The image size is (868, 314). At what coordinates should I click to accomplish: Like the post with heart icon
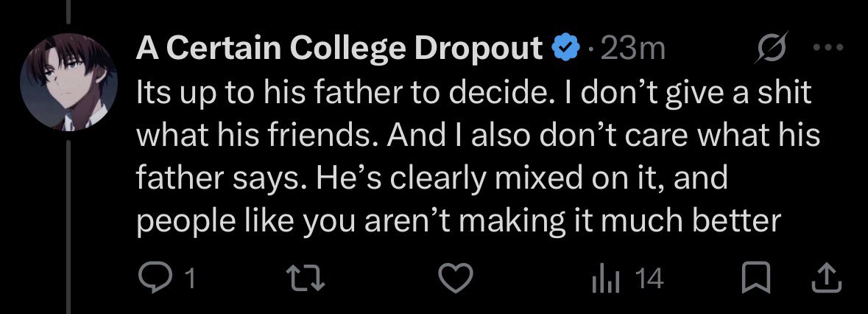point(456,278)
